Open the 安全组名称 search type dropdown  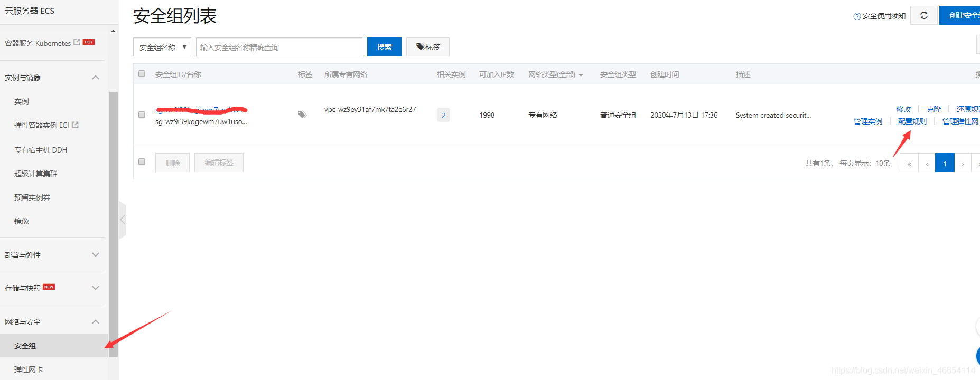point(162,47)
